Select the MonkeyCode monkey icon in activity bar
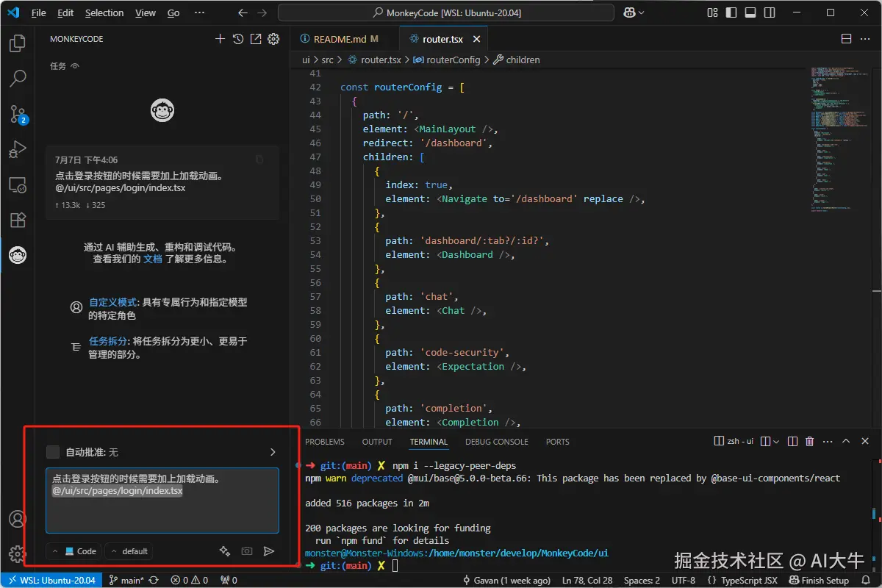Screen dimensions: 882x588 coord(18,255)
